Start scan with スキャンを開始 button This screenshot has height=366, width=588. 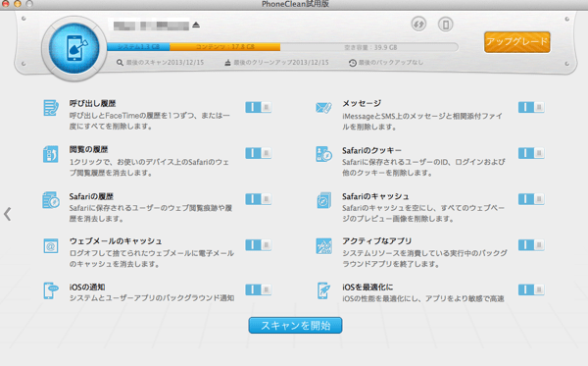[296, 325]
